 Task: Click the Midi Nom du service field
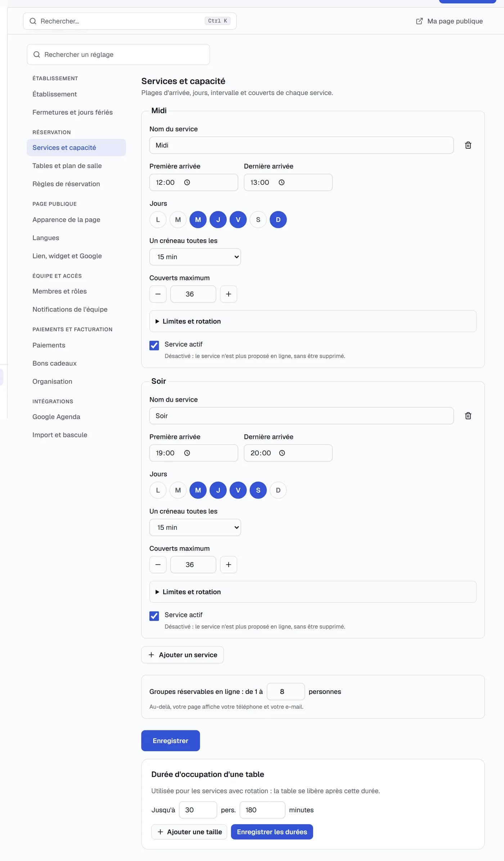click(x=302, y=145)
